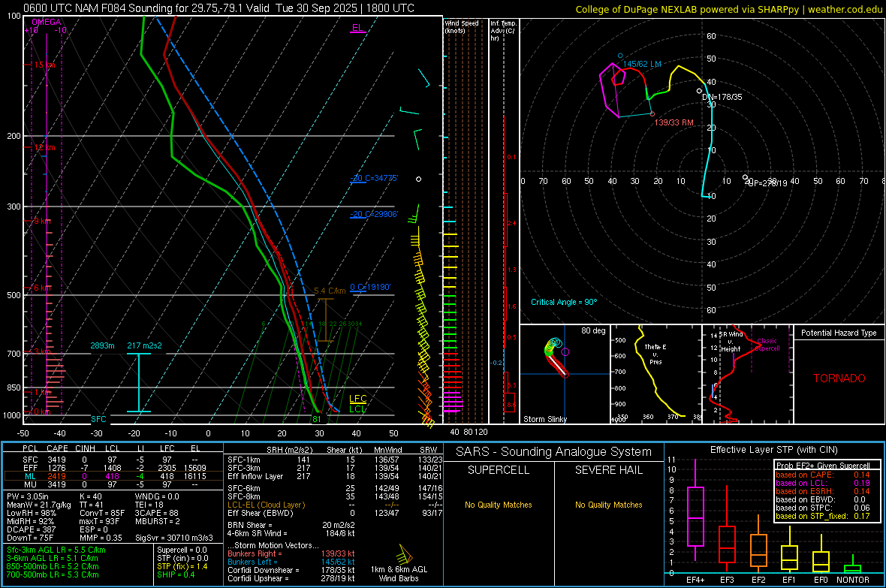Click the "DCAPE = 387" value
886x588 pixels.
pyautogui.click(x=30, y=529)
